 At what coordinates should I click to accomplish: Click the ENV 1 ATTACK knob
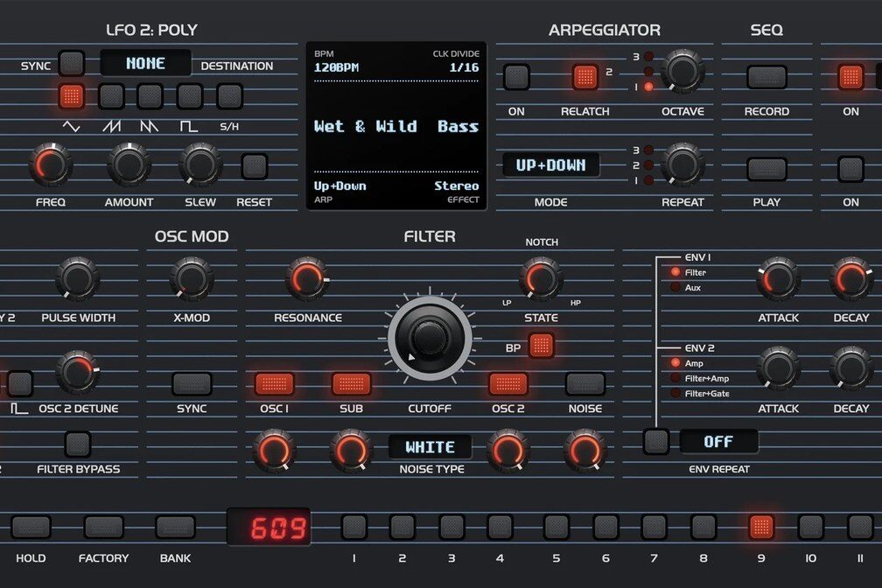tap(779, 278)
